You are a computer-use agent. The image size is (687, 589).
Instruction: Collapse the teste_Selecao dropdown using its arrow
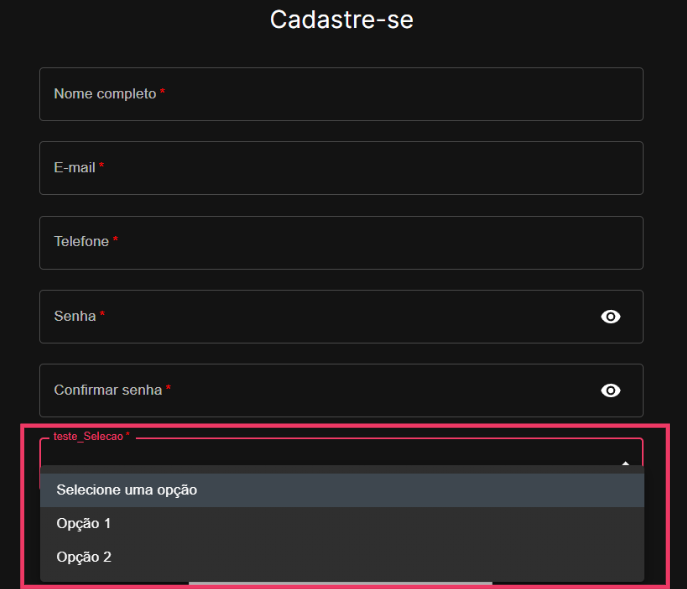(x=626, y=463)
